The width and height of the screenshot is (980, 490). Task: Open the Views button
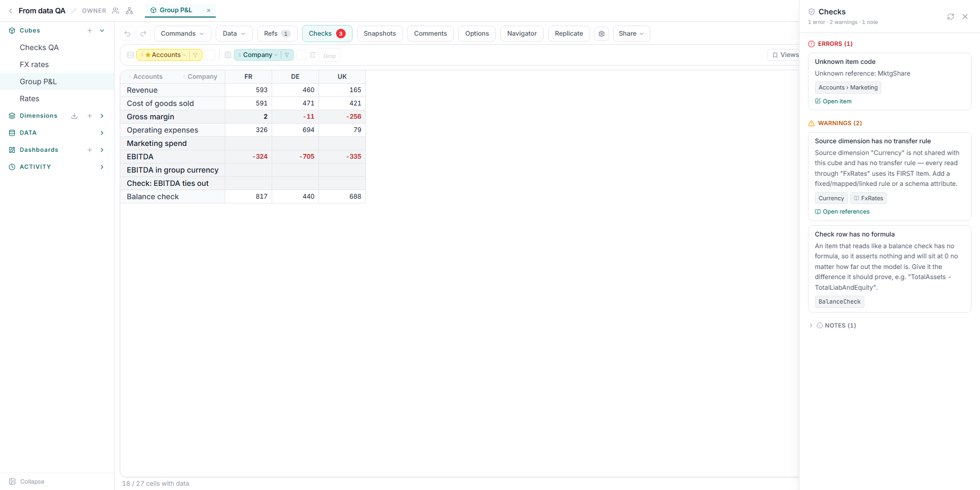784,55
